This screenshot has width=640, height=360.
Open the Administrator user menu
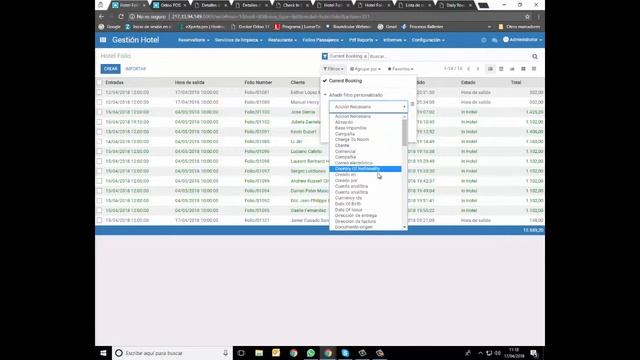[x=522, y=40]
